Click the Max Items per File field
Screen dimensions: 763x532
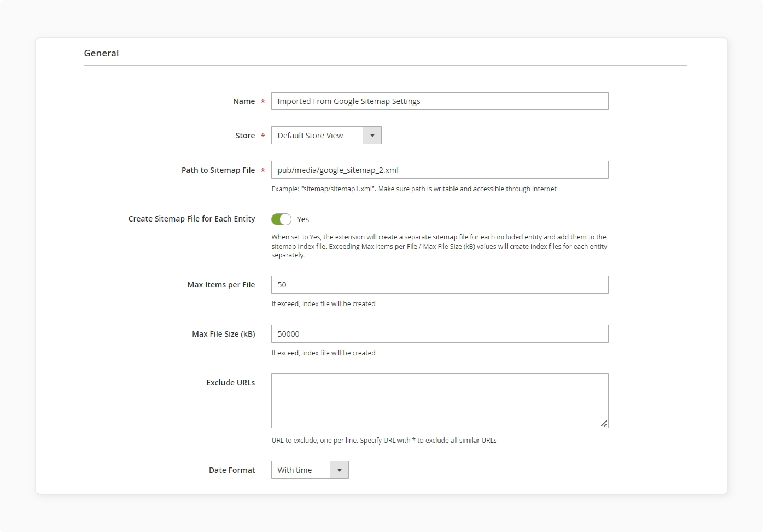point(440,285)
